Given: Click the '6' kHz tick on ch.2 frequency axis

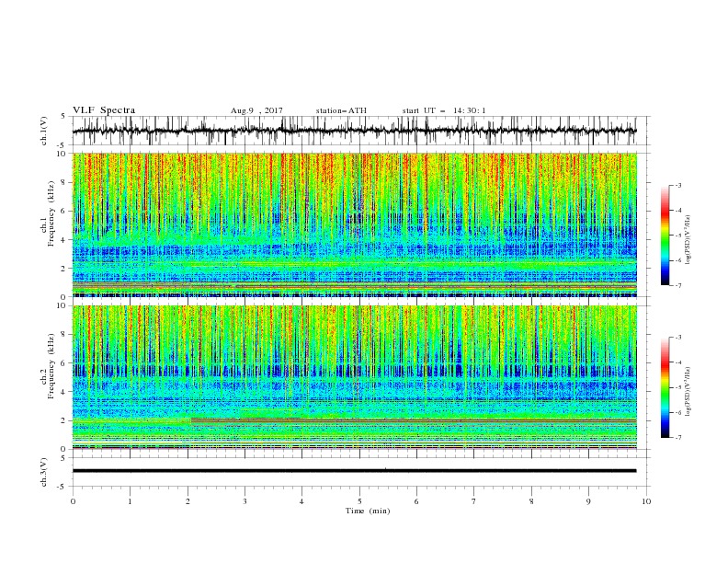Looking at the screenshot, I should 64,363.
